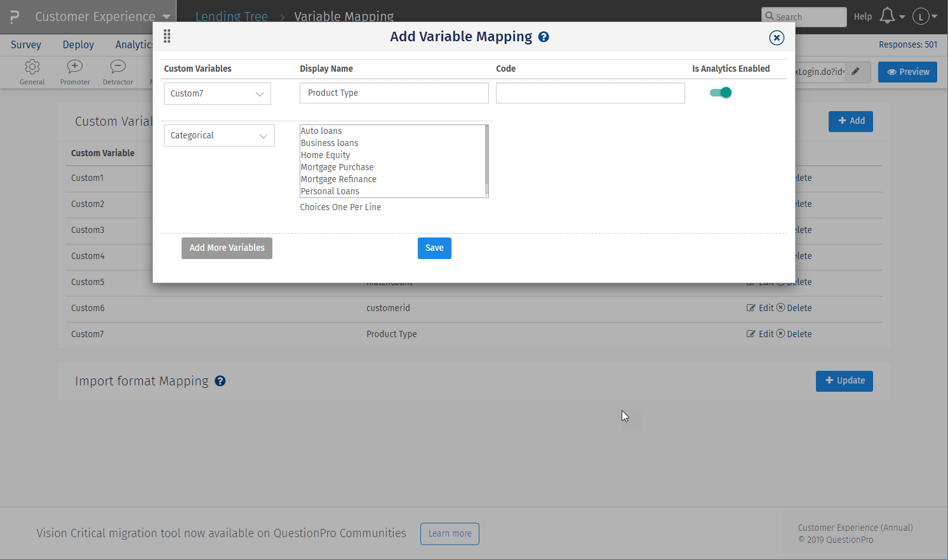This screenshot has width=948, height=560.
Task: Click the help icon beside Import format Mapping
Action: pyautogui.click(x=220, y=381)
